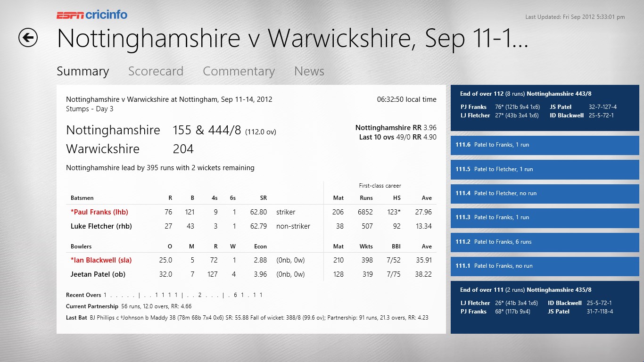Viewport: 644px width, 362px height.
Task: Open End of over 112 summary tile
Action: [x=545, y=107]
